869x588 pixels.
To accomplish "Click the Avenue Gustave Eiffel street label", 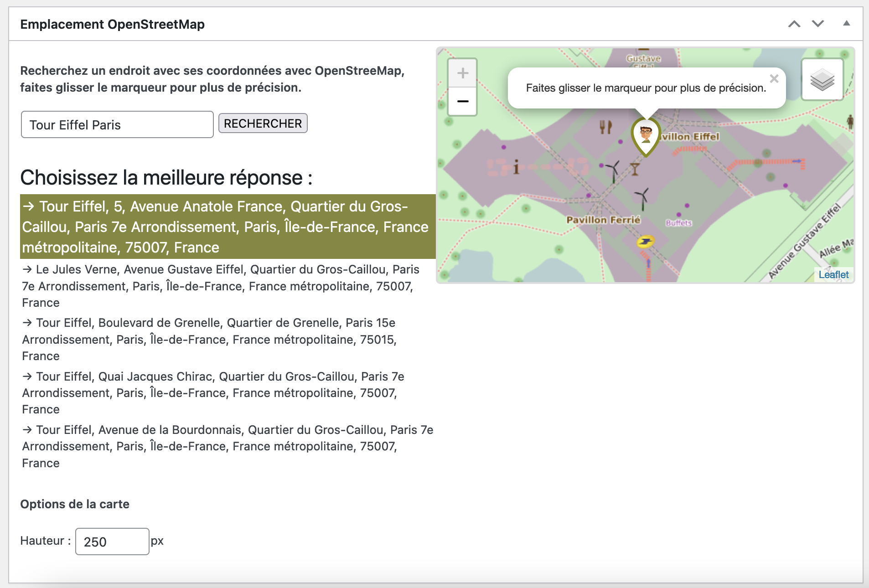I will (x=805, y=241).
